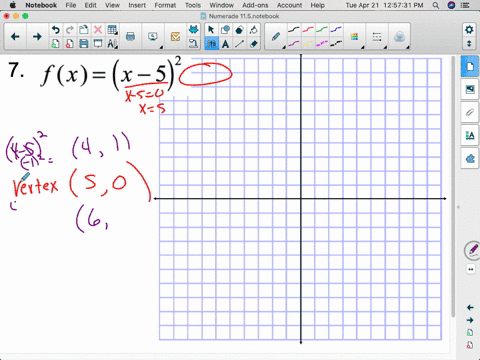The height and width of the screenshot is (360, 480).
Task: Click previous page arrow at bottom right
Action: (x=470, y=307)
